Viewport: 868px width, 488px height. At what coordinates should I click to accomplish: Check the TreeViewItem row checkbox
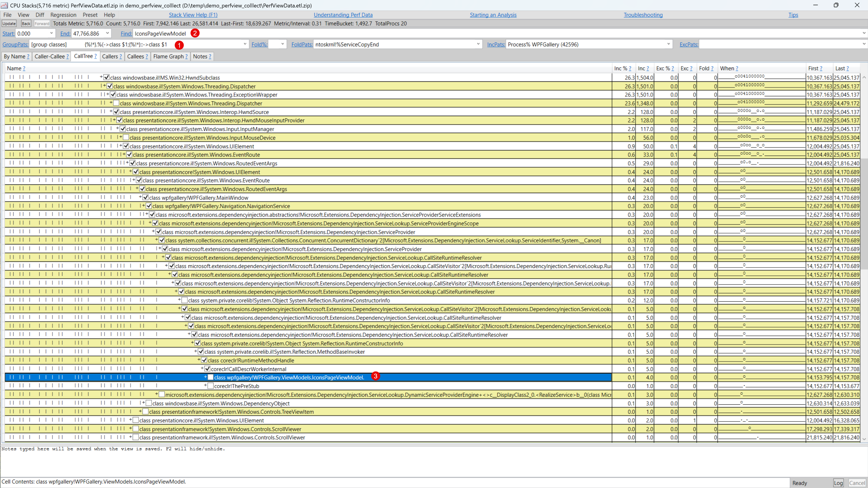[x=146, y=412]
